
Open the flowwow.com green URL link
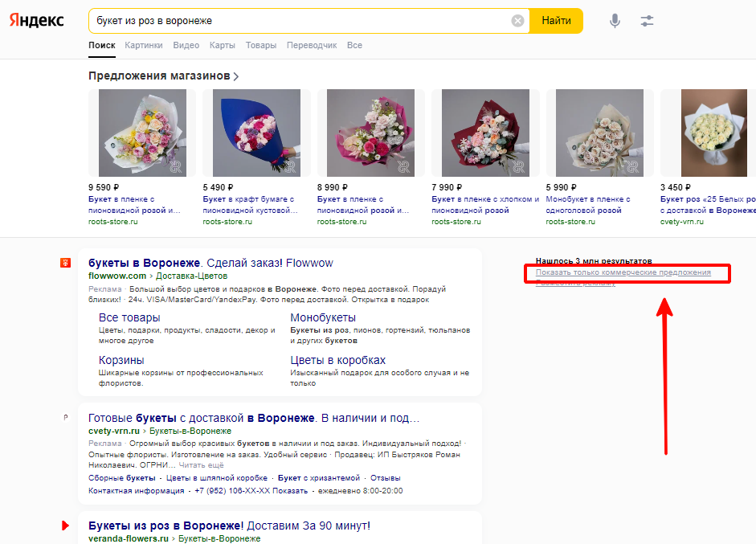click(117, 276)
